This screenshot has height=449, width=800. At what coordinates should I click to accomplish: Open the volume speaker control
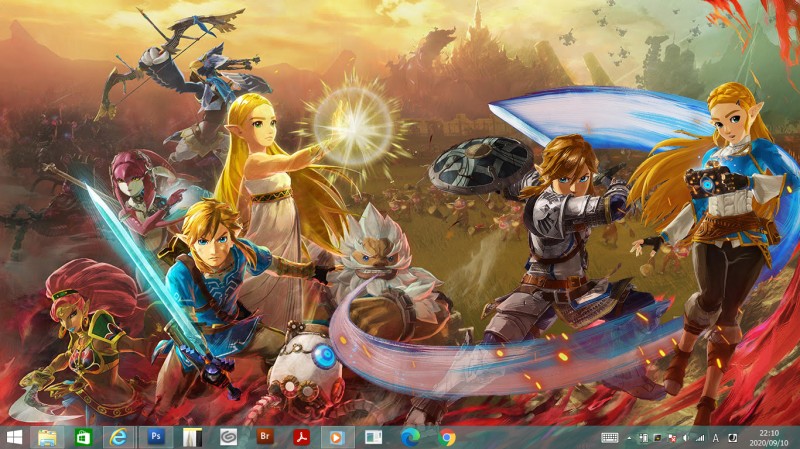pos(687,438)
